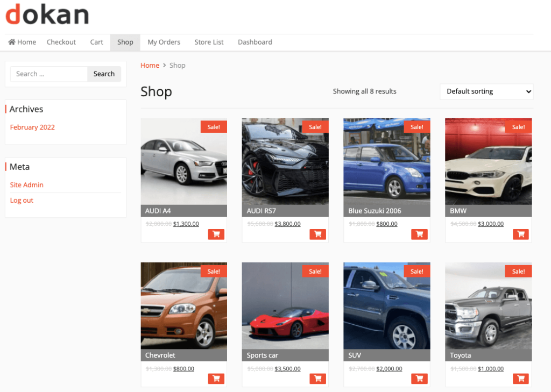Open Site Admin link
This screenshot has width=551, height=392.
click(x=27, y=185)
